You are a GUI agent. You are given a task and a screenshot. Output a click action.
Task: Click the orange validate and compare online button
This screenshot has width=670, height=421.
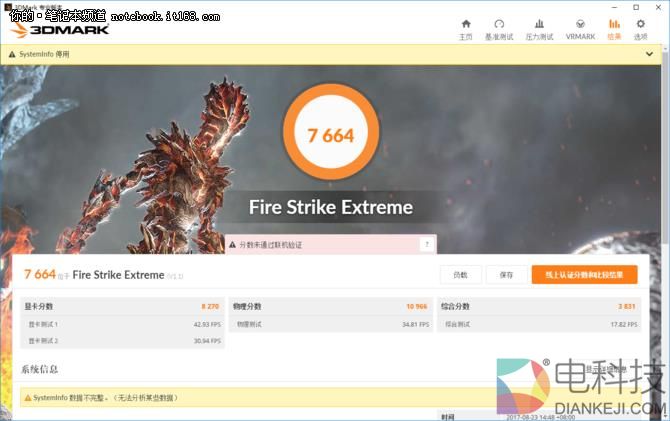(584, 274)
